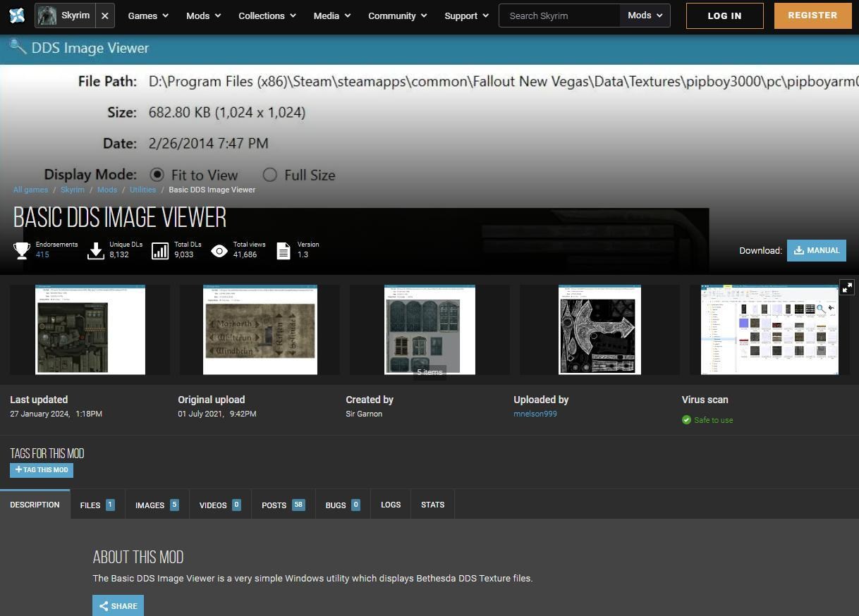This screenshot has width=859, height=616.
Task: Open the Markarth signpost texture thumbnail
Action: pyautogui.click(x=260, y=330)
